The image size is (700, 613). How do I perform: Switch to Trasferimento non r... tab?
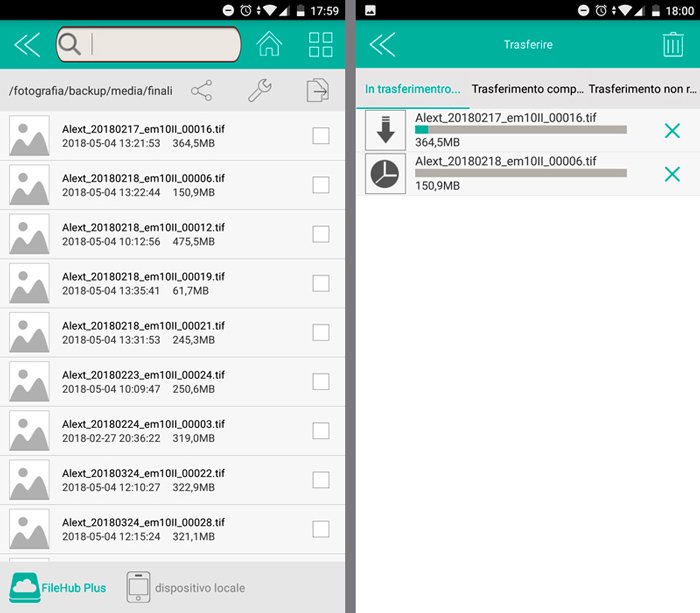[642, 89]
